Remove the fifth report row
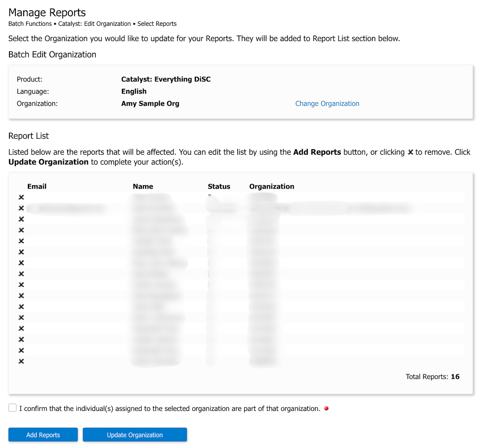 pyautogui.click(x=21, y=241)
